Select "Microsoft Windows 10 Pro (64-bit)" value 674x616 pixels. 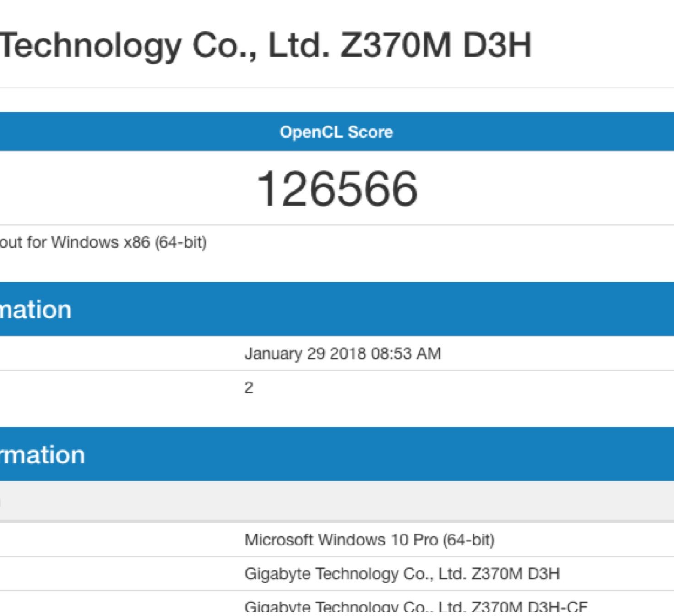370,540
